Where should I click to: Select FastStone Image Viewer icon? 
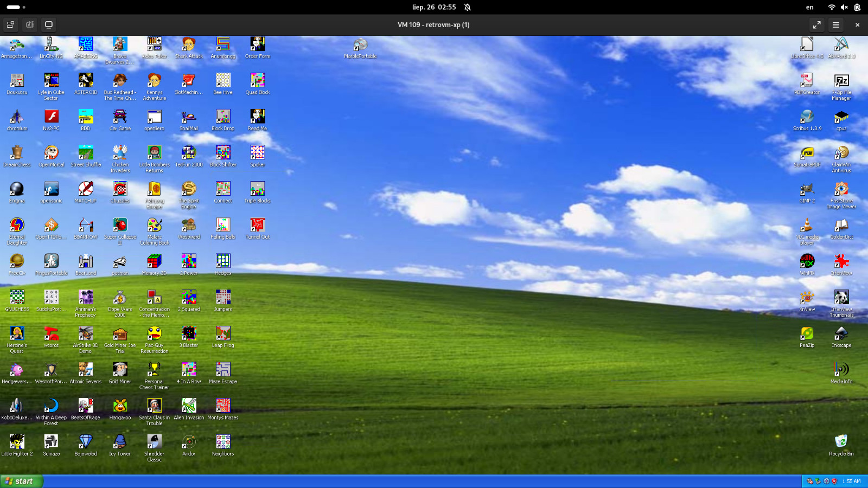[x=841, y=189]
